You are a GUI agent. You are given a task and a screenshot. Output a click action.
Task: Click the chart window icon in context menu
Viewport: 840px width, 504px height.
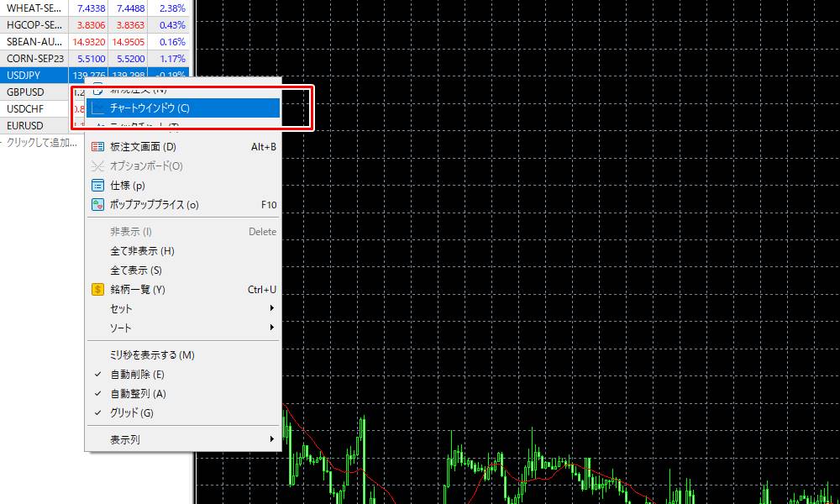point(97,108)
